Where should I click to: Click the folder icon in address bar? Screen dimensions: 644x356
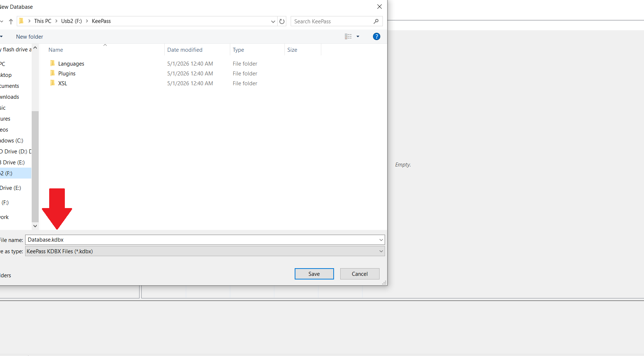coord(21,21)
